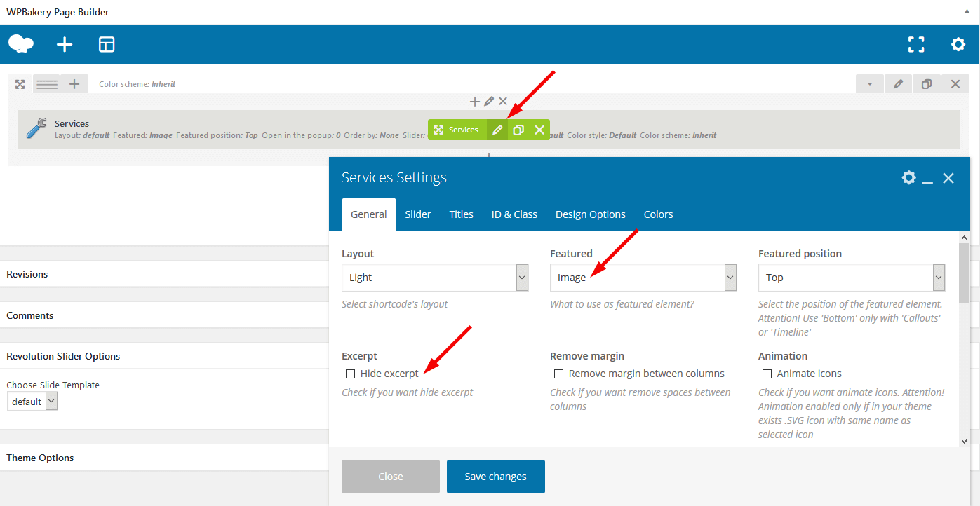Click the WPBakery cloud logo icon
Screen dimensions: 980x506
[21, 44]
